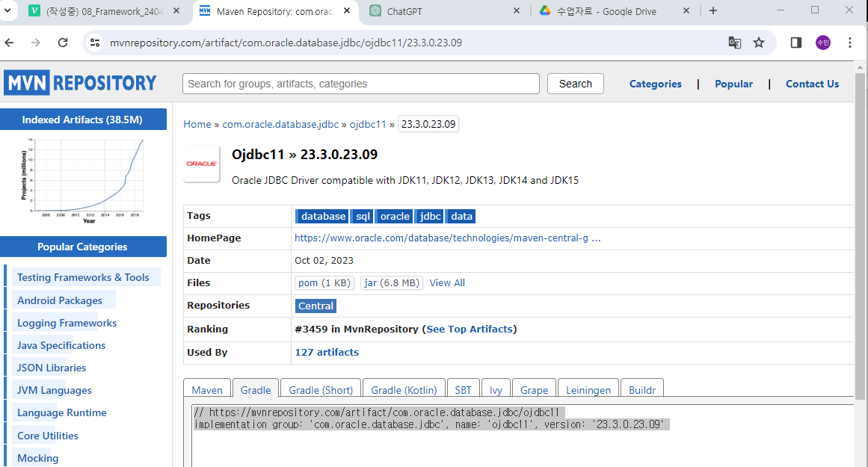The height and width of the screenshot is (467, 868).
Task: Select the Maven tab
Action: coord(207,389)
